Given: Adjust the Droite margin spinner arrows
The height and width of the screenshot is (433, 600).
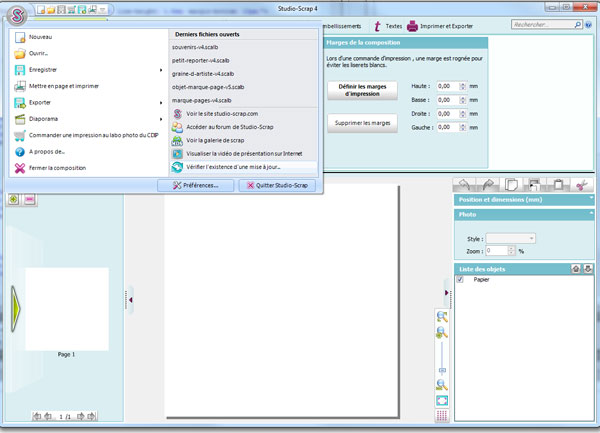Looking at the screenshot, I should tap(463, 114).
